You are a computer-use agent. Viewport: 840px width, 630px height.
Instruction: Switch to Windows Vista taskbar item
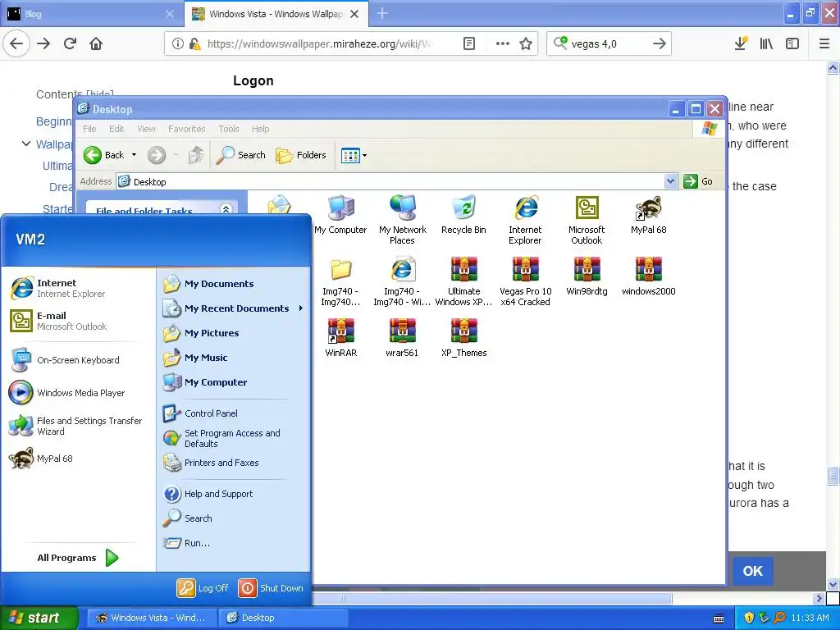(151, 618)
